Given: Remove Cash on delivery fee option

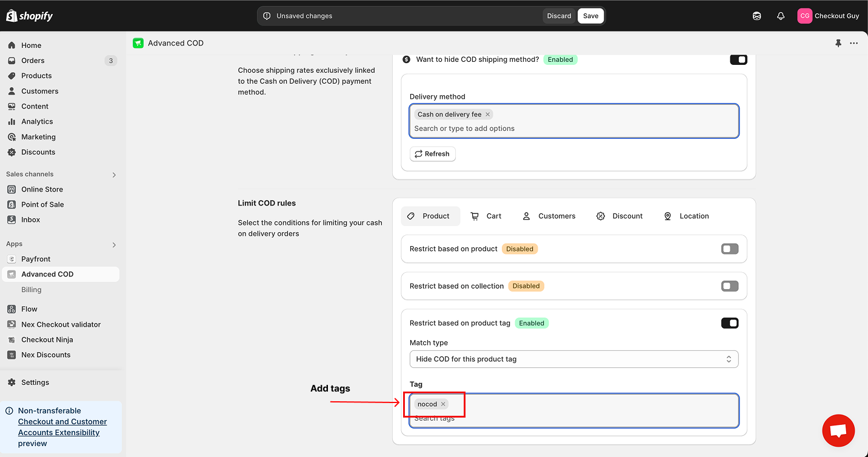Looking at the screenshot, I should 487,115.
